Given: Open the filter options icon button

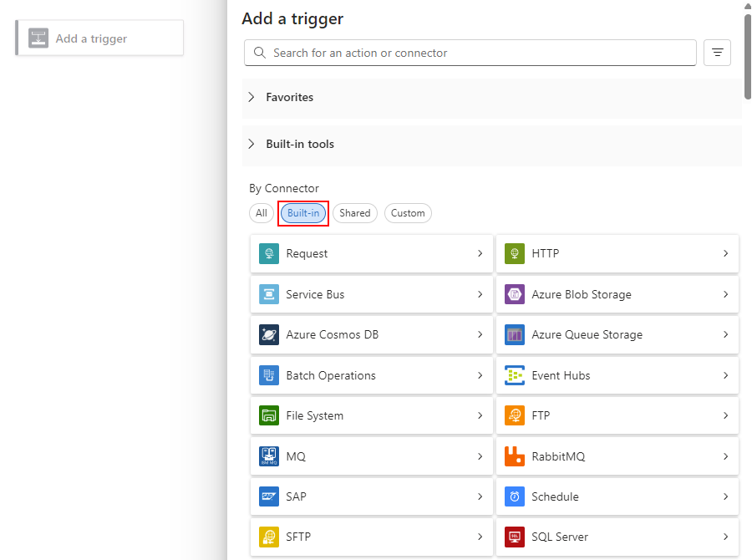Looking at the screenshot, I should click(717, 53).
